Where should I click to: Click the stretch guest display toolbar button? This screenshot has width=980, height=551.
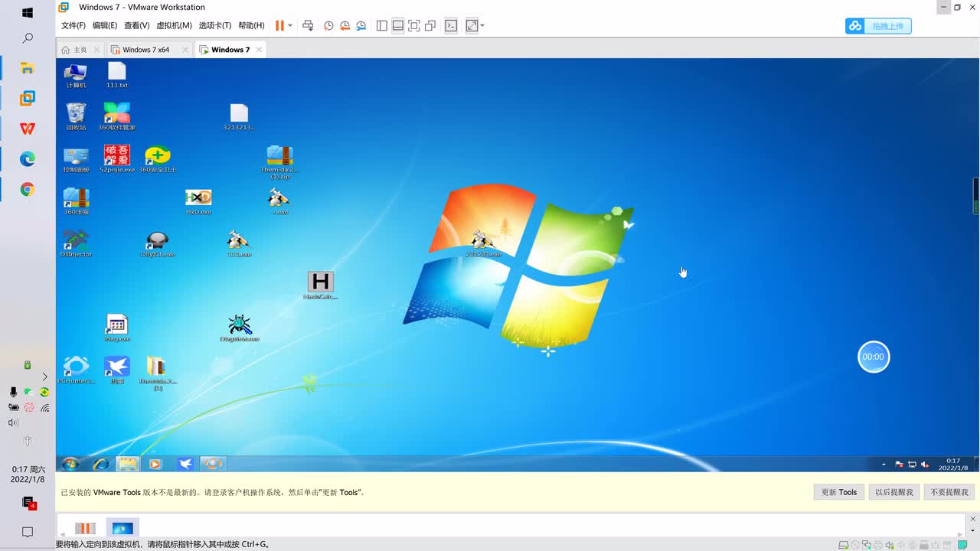pyautogui.click(x=472, y=25)
